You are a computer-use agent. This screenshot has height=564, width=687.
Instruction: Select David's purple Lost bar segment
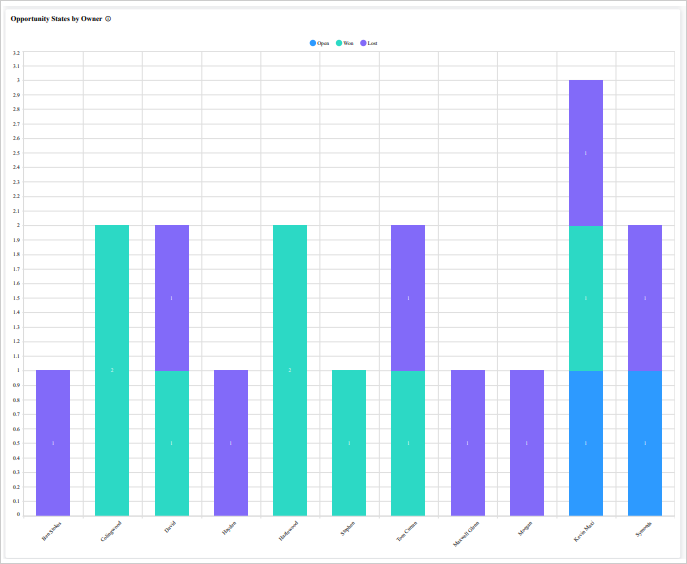click(171, 298)
